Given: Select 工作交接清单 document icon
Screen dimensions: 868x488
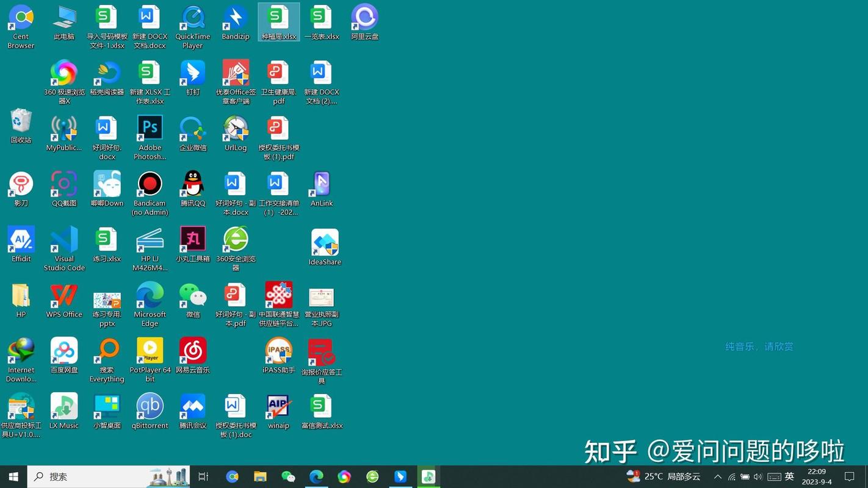Looking at the screenshot, I should 279,184.
